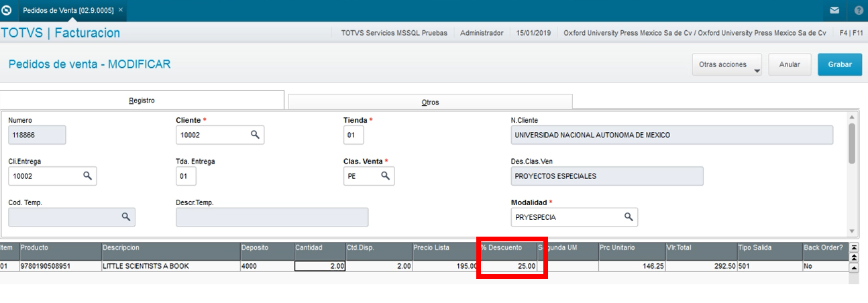Click the Vlr.Total column header

(700, 251)
